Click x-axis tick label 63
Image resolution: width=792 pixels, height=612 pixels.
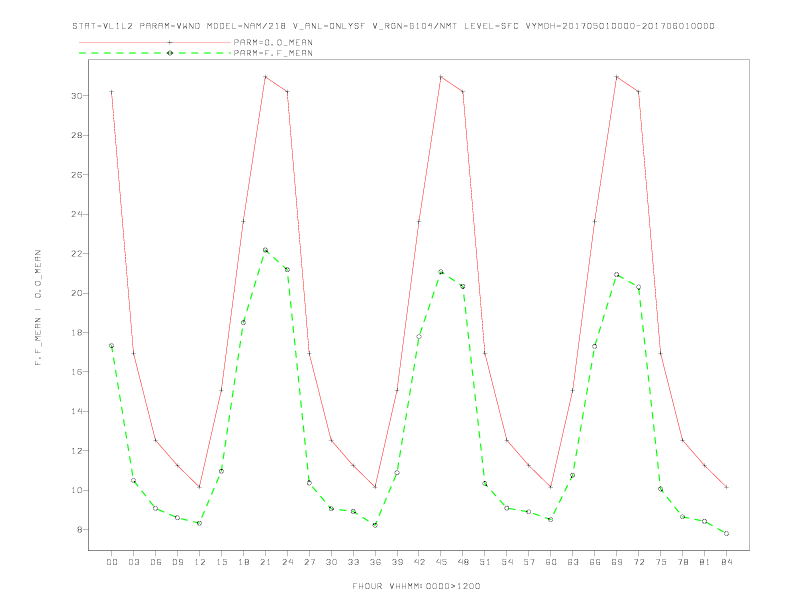pyautogui.click(x=573, y=562)
